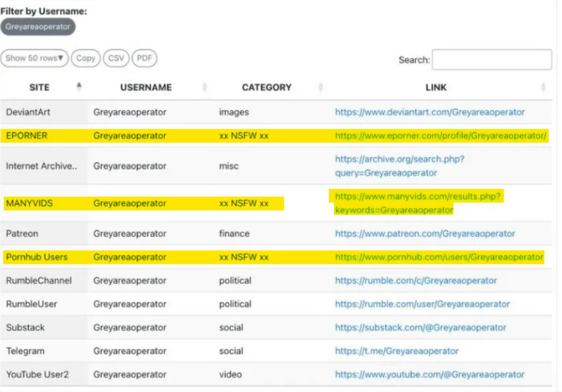Open the youtube.com @Greyareaoperator link
The width and height of the screenshot is (562, 392).
click(x=430, y=374)
